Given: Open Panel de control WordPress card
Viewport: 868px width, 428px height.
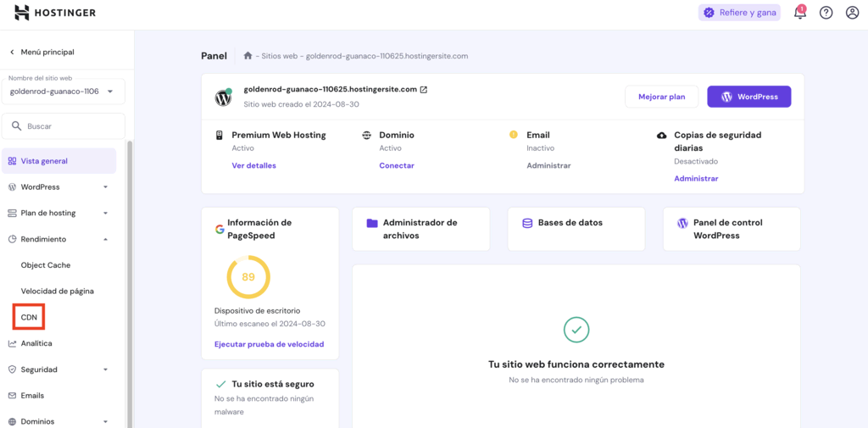Looking at the screenshot, I should click(x=732, y=229).
